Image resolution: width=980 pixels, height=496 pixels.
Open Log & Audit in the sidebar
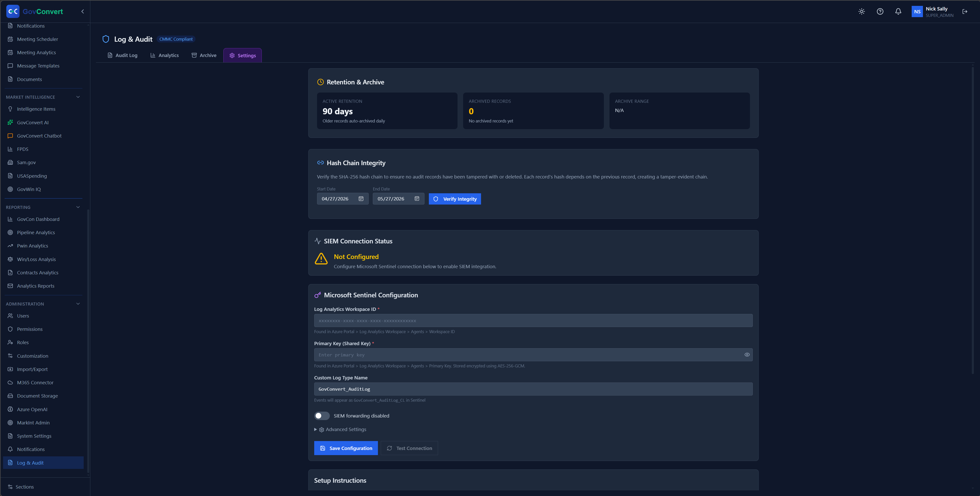(43, 463)
